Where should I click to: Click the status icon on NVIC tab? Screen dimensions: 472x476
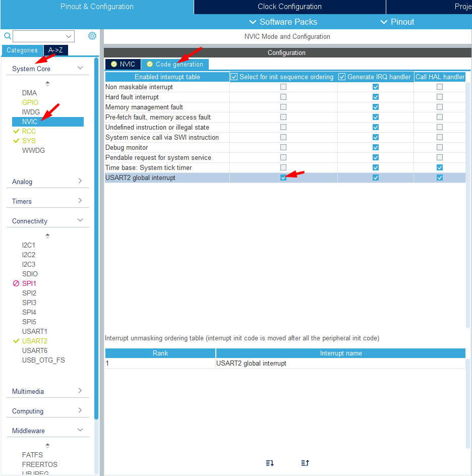point(114,65)
